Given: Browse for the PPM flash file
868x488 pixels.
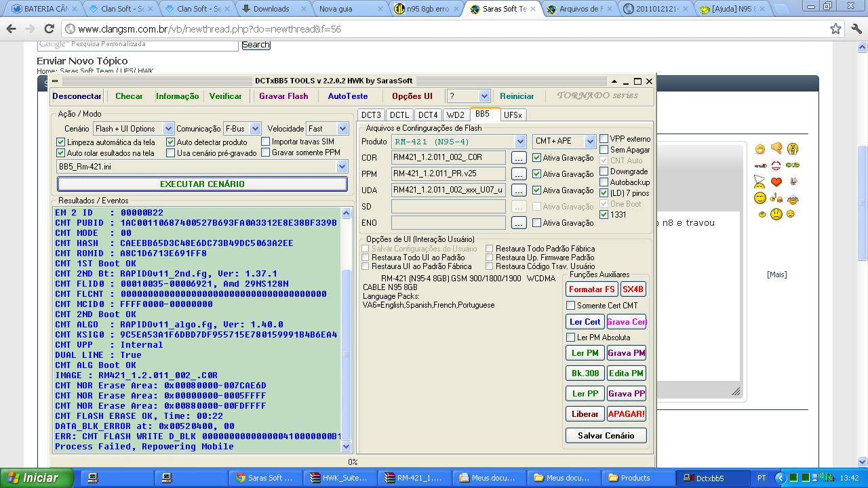Looking at the screenshot, I should click(519, 174).
